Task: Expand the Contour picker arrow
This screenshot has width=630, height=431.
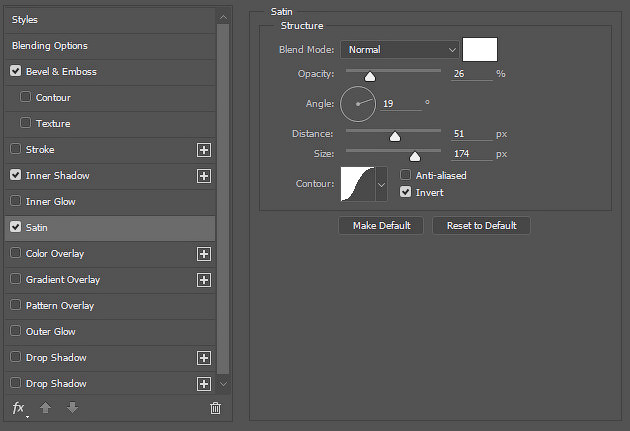Action: coord(381,184)
